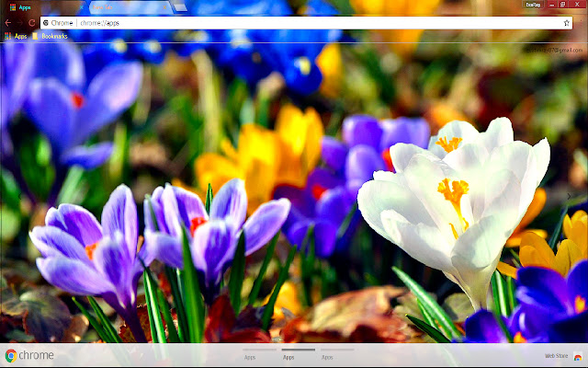Go to the previous apps page with the left chevron
Screen dimensions: 588x368
click(x=19, y=196)
